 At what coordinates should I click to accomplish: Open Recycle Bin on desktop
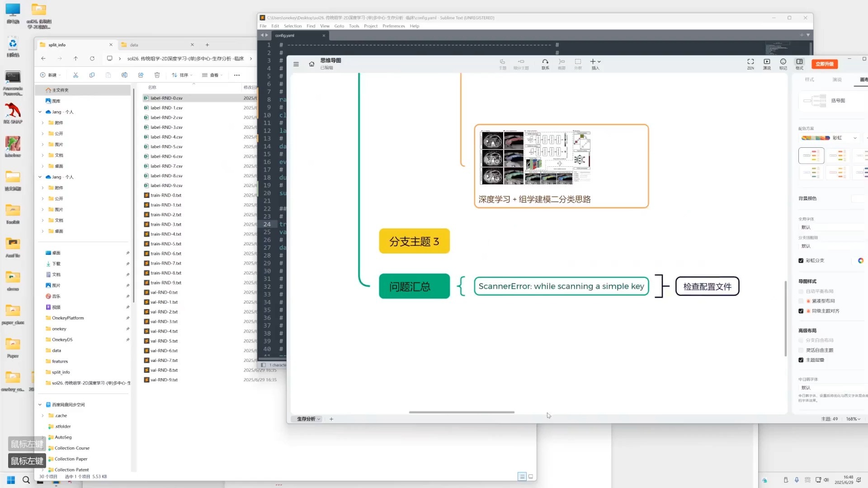click(13, 47)
